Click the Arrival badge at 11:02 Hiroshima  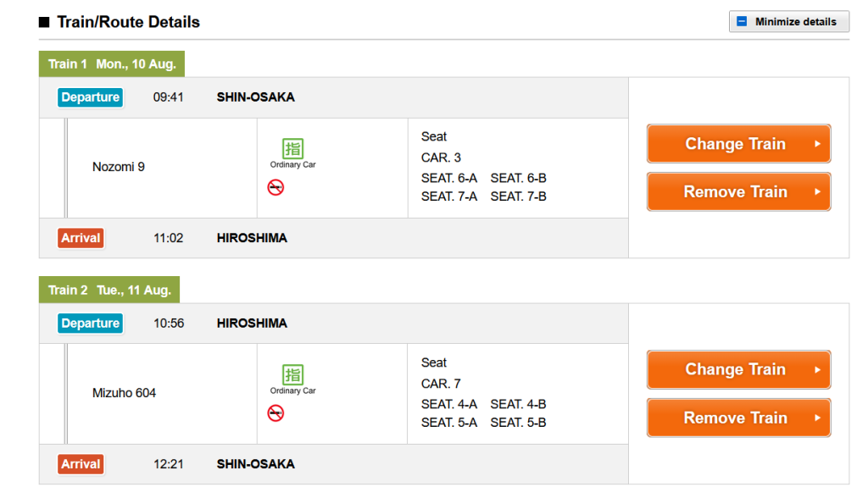click(x=81, y=239)
